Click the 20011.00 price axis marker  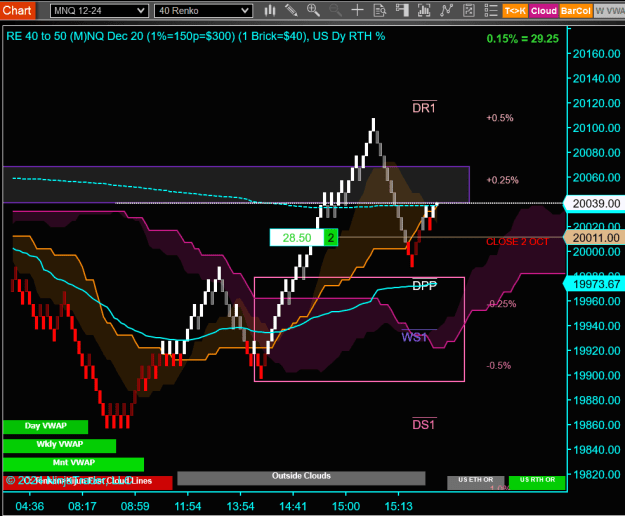click(596, 238)
